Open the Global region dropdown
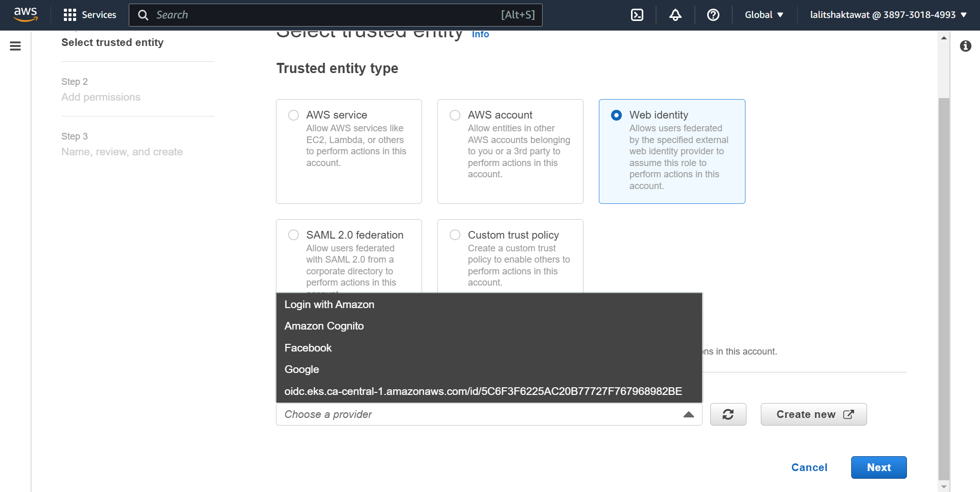This screenshot has height=492, width=980. pyautogui.click(x=764, y=15)
